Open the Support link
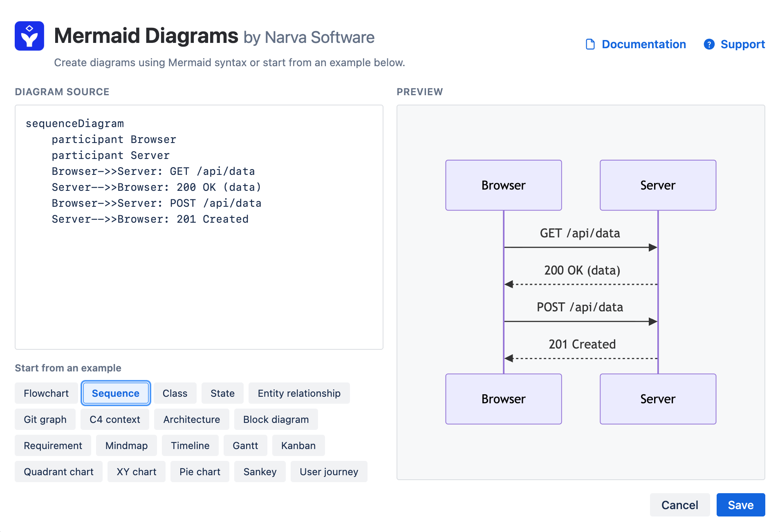The image size is (780, 532). click(743, 44)
